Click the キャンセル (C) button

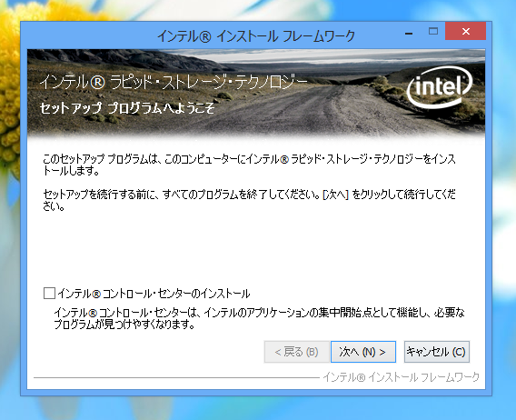click(436, 352)
